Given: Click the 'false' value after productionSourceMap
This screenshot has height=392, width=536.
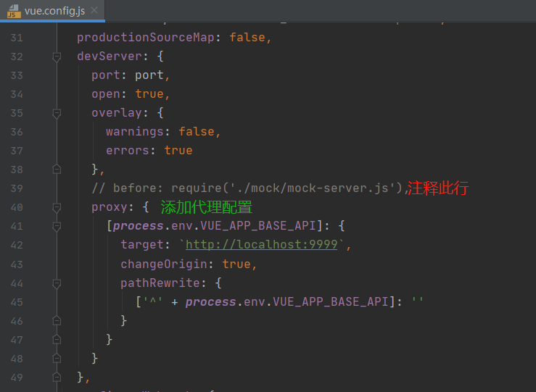Looking at the screenshot, I should [247, 37].
